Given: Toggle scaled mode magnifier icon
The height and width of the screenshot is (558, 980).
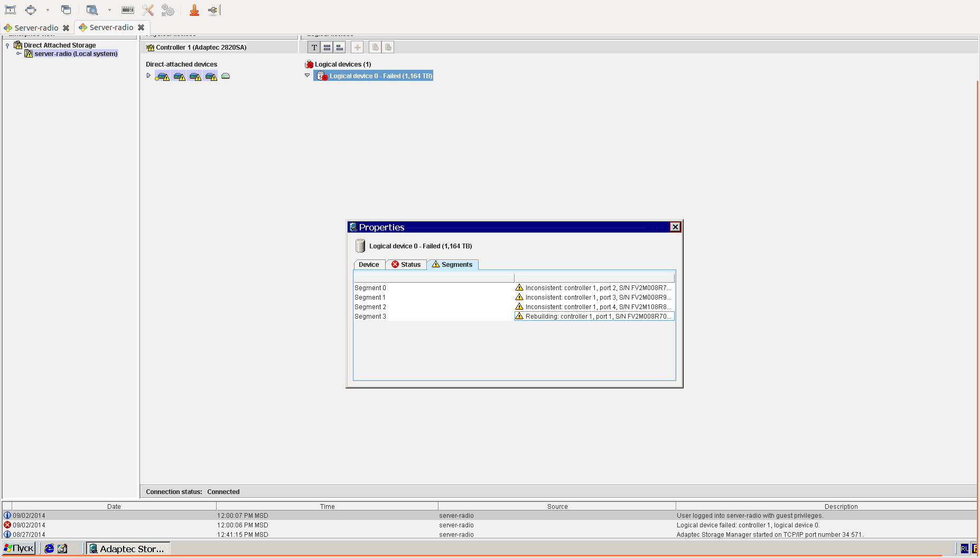Looking at the screenshot, I should pos(92,10).
